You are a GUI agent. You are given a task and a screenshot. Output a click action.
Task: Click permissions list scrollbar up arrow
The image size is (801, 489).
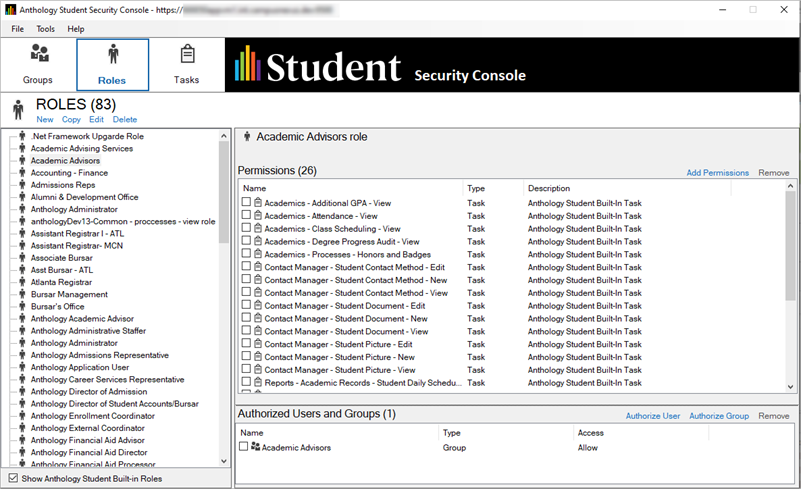[790, 186]
